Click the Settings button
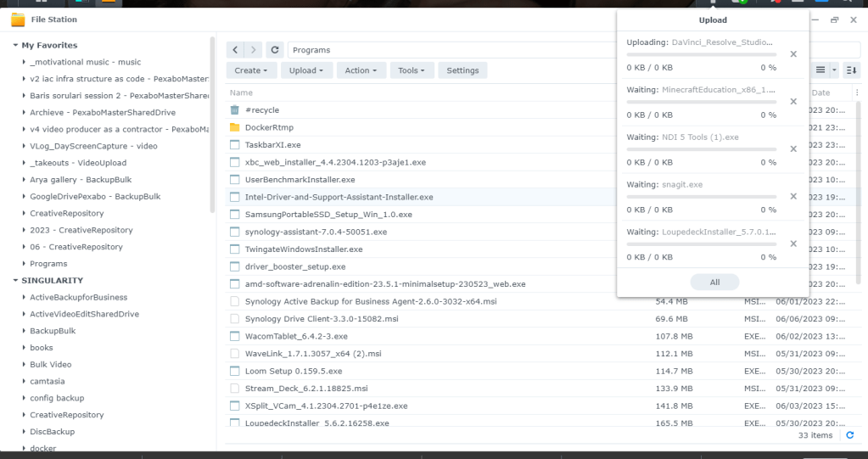868x459 pixels. [462, 70]
